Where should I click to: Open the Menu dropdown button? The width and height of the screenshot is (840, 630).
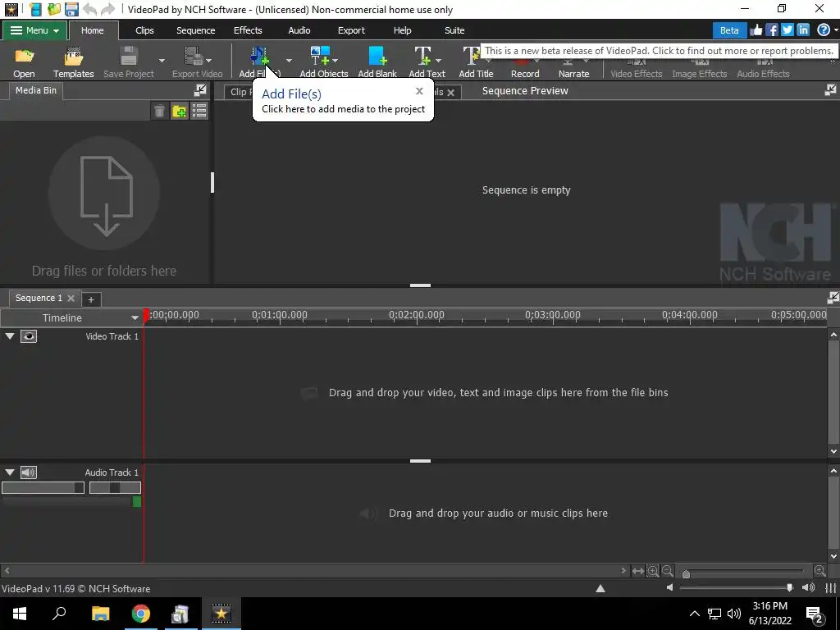pos(34,30)
